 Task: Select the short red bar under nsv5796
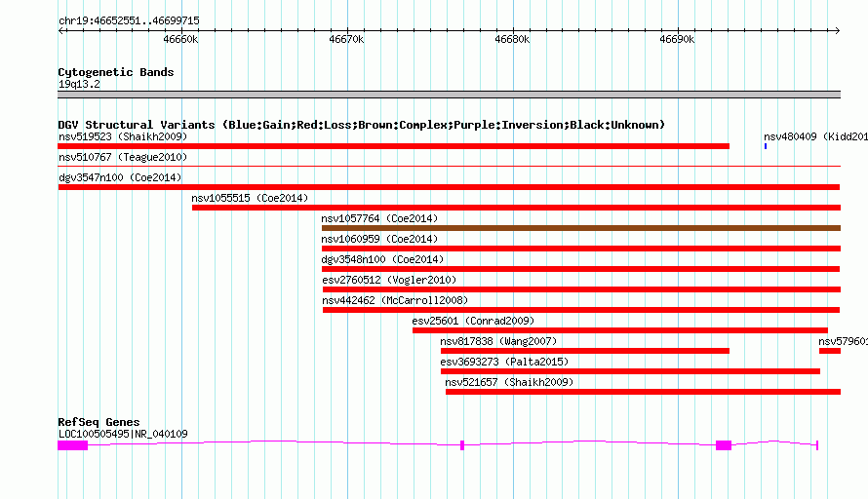830,351
